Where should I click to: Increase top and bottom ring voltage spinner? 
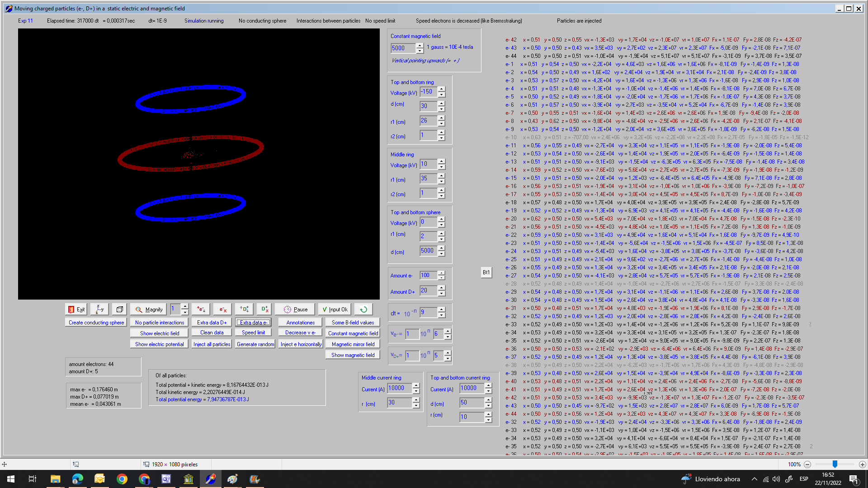[x=441, y=89]
